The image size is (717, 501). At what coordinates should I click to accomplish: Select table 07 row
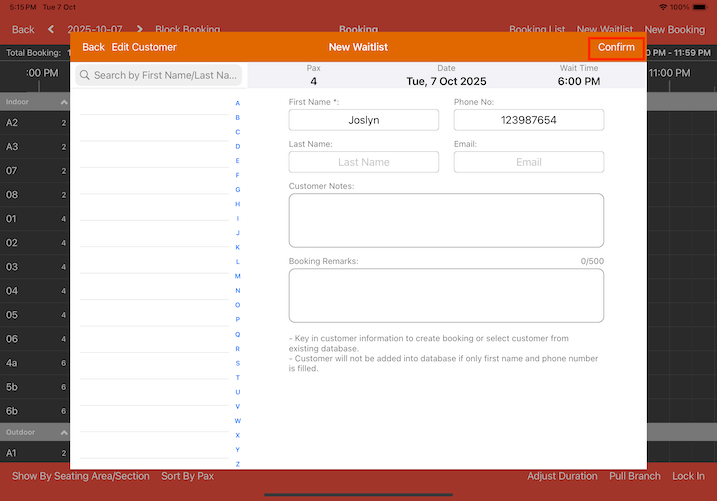tap(35, 171)
